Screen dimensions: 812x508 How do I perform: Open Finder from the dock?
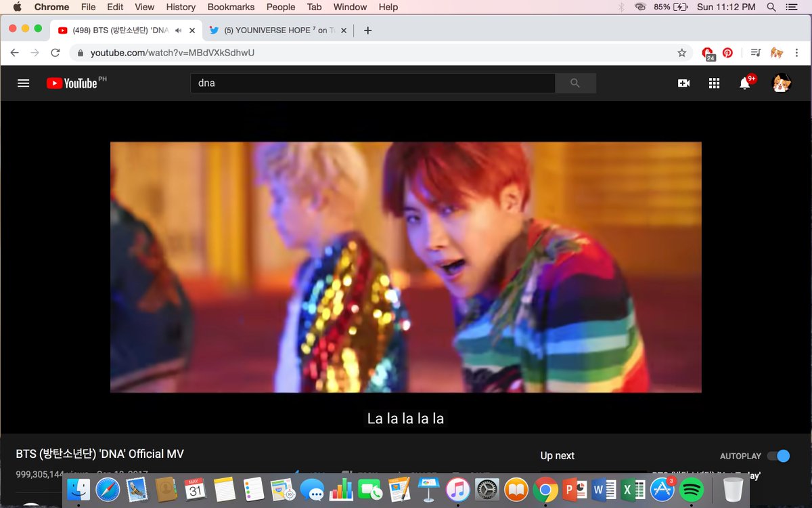pos(79,488)
